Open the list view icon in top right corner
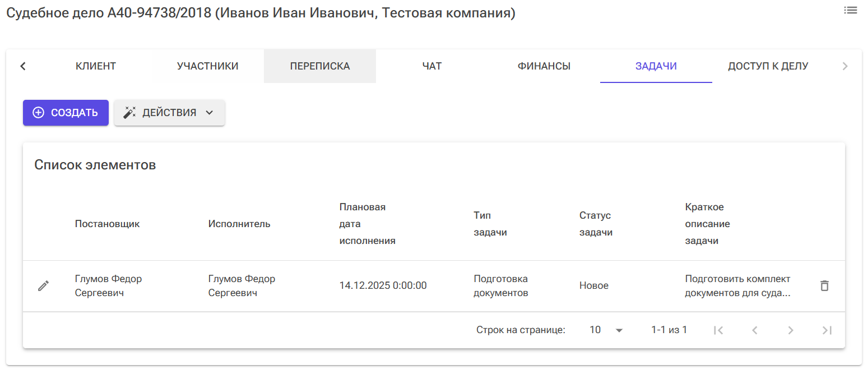This screenshot has height=369, width=868. pos(850,10)
